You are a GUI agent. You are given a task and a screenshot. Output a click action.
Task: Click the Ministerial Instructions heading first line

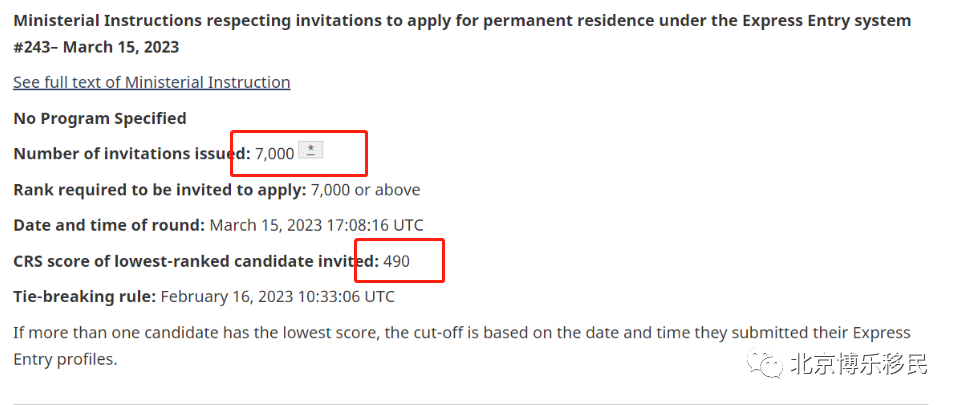(x=462, y=21)
